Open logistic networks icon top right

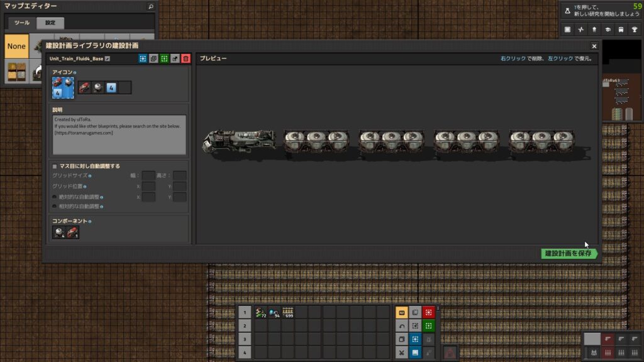point(594,30)
